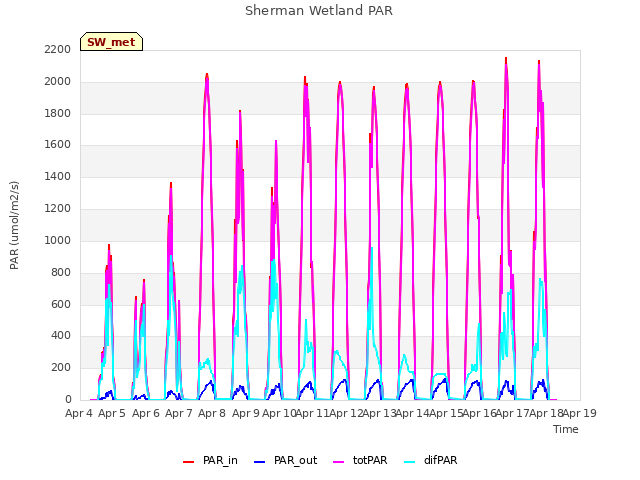Click the Apr 5 x-axis tick label
The width and height of the screenshot is (640, 480).
112,413
